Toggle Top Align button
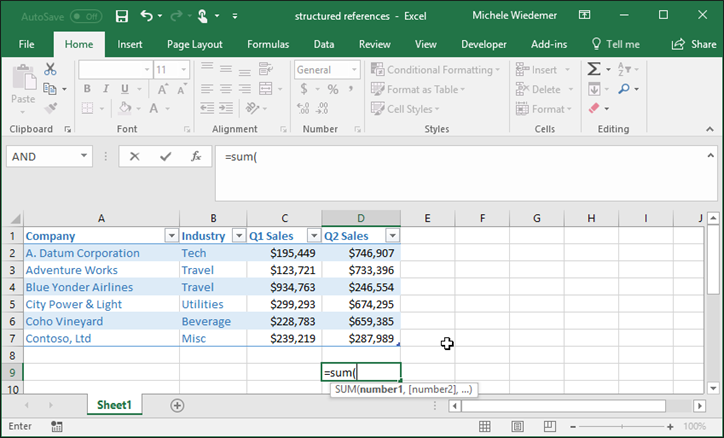Viewport: 724px width, 438px height. (207, 67)
